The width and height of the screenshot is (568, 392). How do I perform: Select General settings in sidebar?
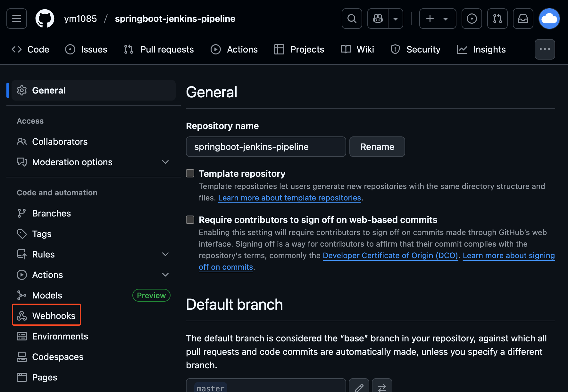click(94, 90)
